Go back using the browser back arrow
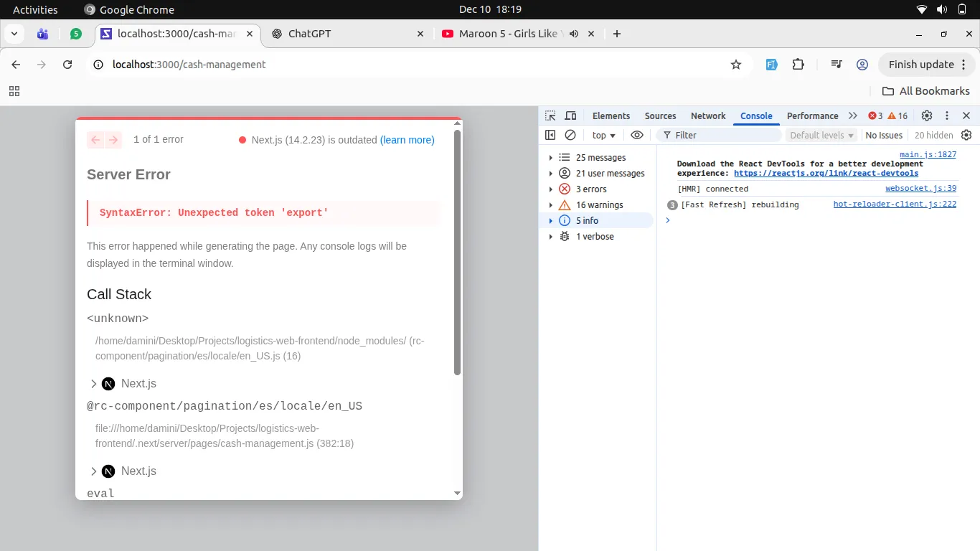980x551 pixels. click(16, 65)
